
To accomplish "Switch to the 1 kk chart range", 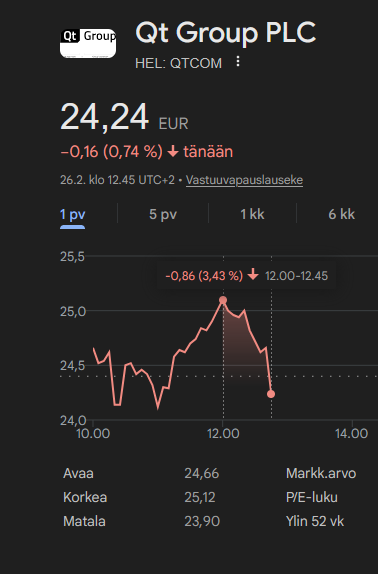I will 252,215.
